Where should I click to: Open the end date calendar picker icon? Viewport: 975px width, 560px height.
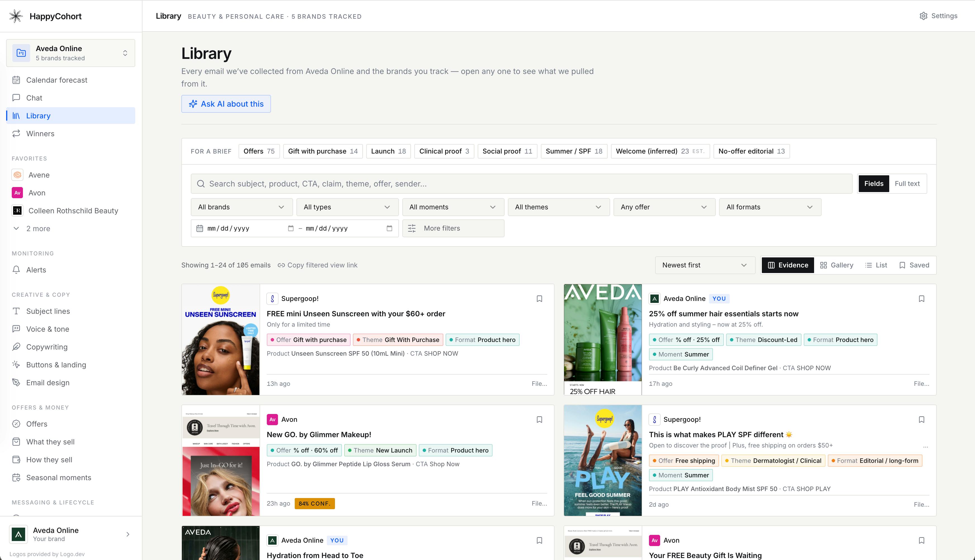[x=389, y=228]
